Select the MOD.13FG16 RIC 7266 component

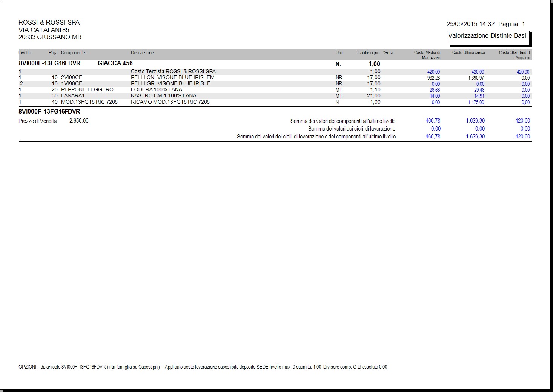89,102
